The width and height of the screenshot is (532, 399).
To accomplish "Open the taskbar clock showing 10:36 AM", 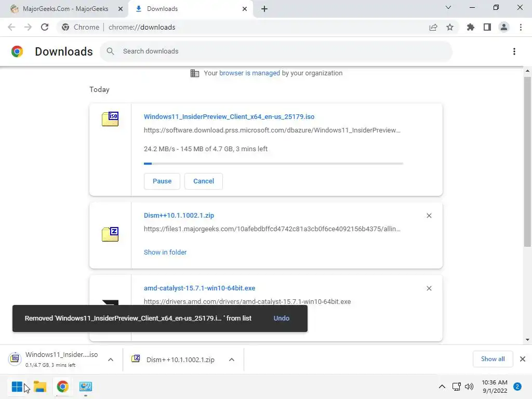I will (x=495, y=387).
